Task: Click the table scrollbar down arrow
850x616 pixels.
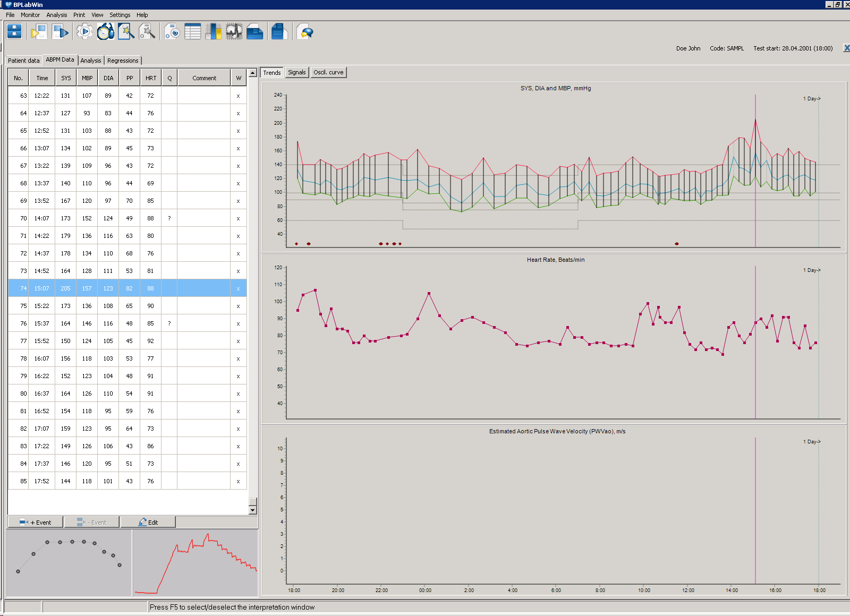Action: (253, 510)
